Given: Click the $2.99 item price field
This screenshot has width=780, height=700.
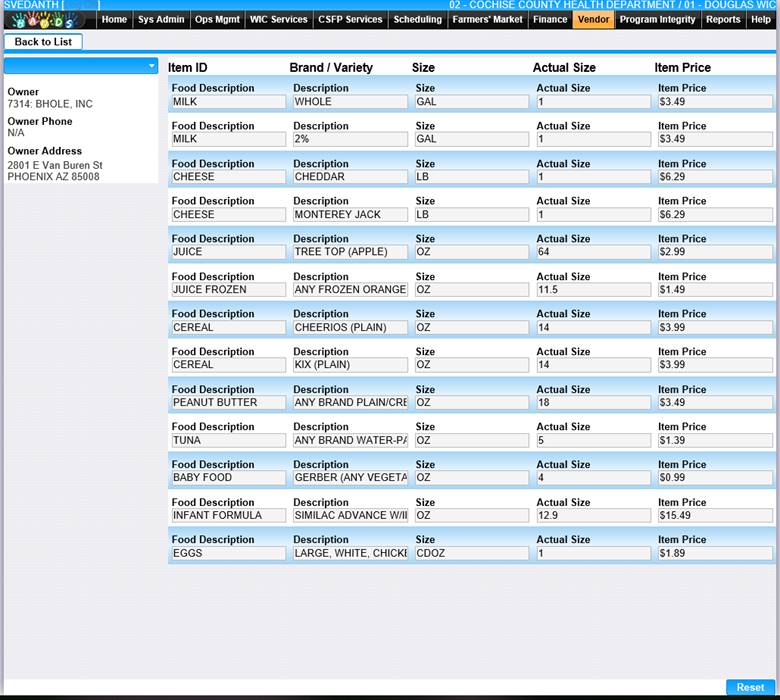Looking at the screenshot, I should 715,252.
